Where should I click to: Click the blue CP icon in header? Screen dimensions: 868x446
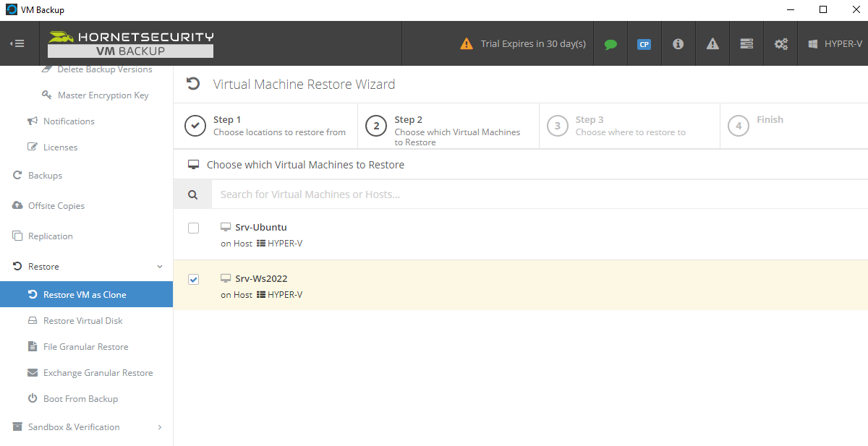644,44
